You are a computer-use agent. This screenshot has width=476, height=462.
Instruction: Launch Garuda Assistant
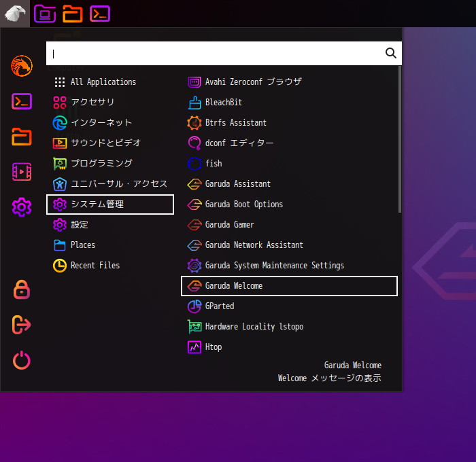[289, 184]
